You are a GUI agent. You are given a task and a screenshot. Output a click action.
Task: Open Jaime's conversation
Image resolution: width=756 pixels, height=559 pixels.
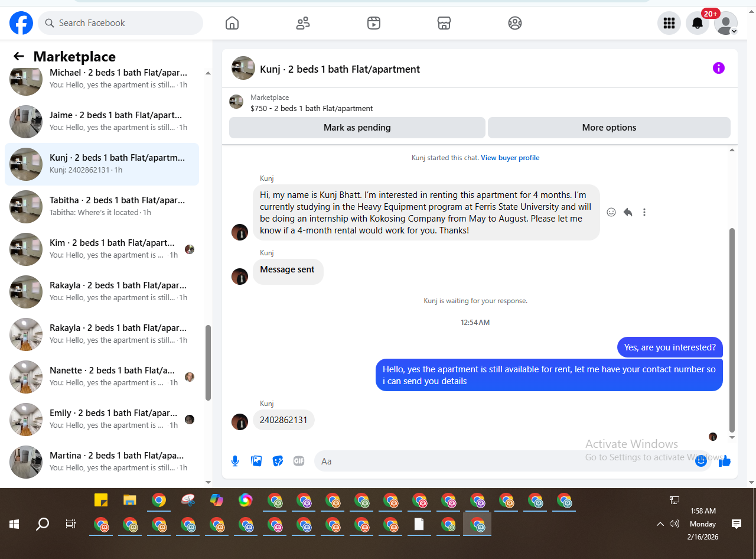102,122
